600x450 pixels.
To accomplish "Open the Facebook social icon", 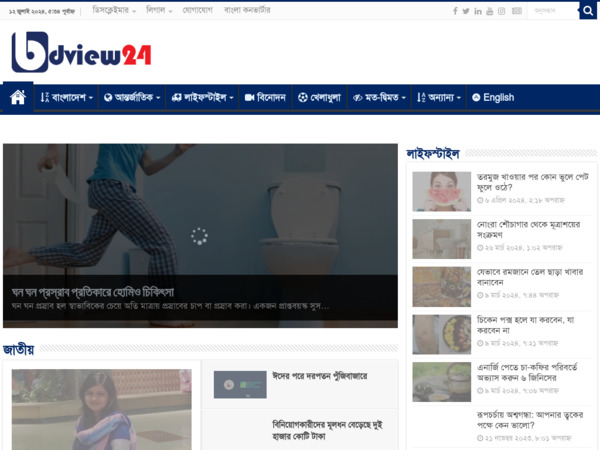I will tap(455, 11).
